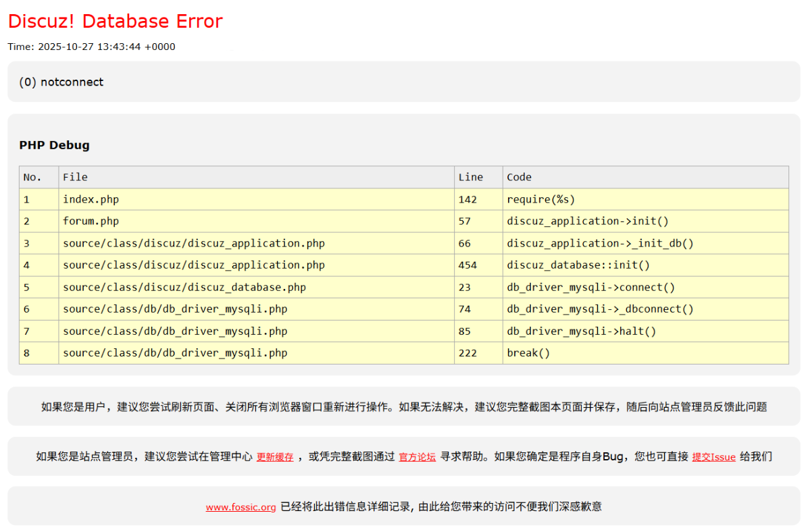Click the Line column header

[470, 177]
